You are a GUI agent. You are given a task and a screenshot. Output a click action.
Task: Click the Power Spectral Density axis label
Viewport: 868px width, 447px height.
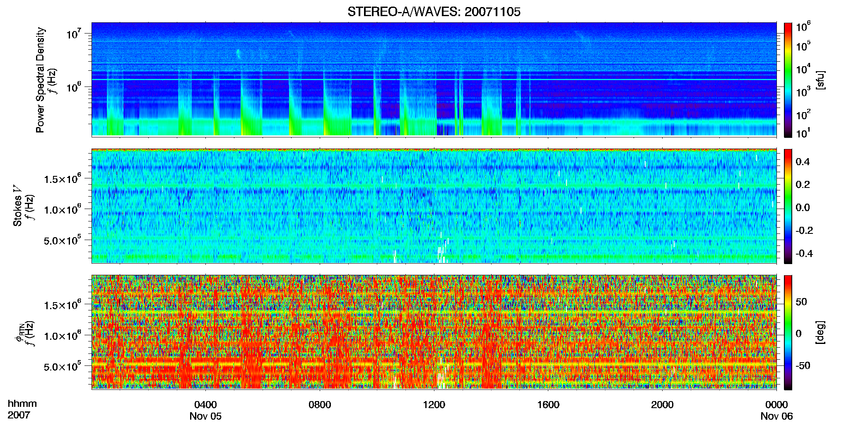[40, 80]
